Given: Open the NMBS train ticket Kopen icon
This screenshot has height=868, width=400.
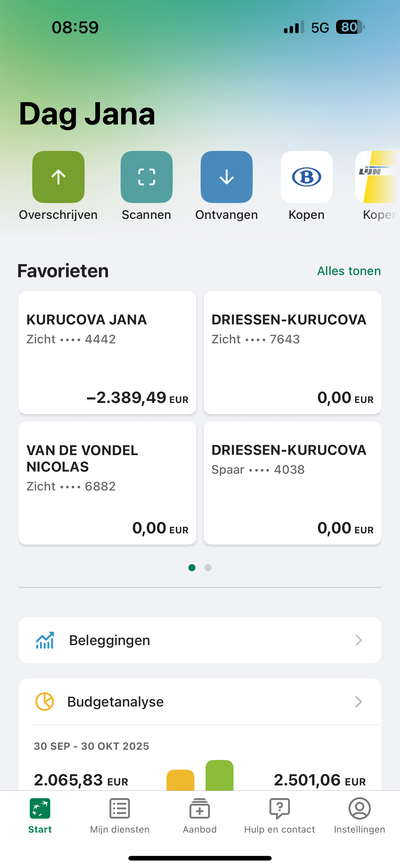Looking at the screenshot, I should 306,177.
